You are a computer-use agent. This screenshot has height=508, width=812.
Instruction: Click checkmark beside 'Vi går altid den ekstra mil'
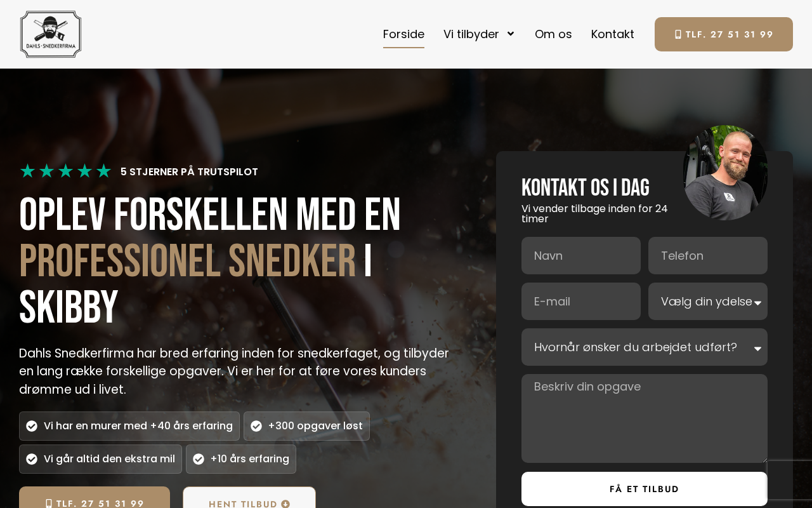click(32, 459)
